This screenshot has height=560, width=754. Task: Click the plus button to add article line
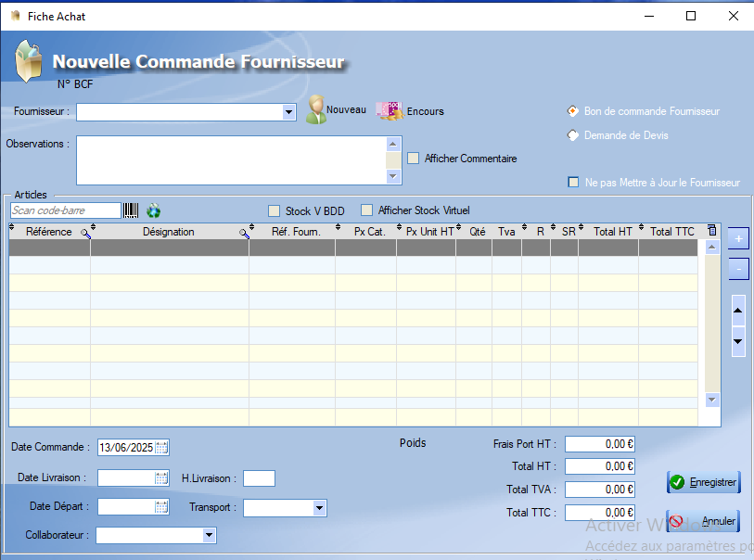737,238
